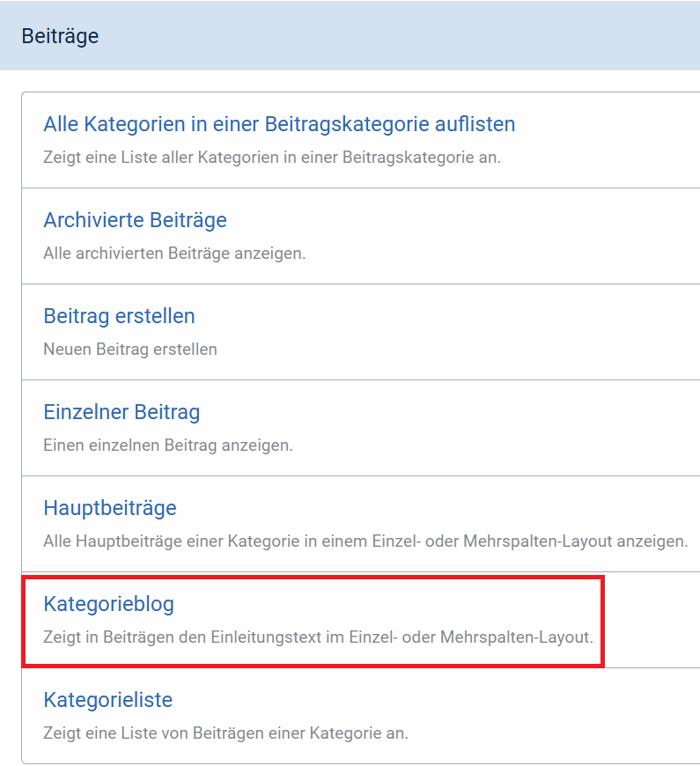Click the 'Alle Hauptbeiträge einer Kategorie' description
Viewport: 700px width, 766px height.
[x=365, y=541]
